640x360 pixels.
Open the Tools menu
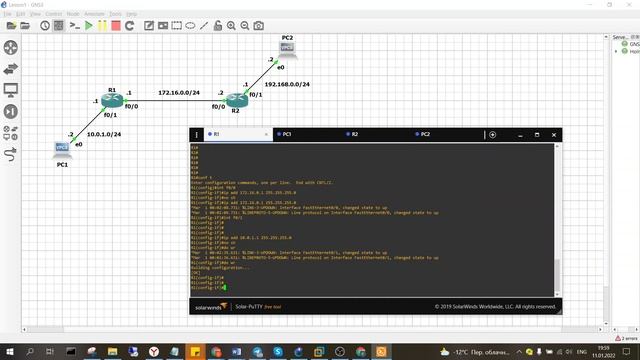[x=116, y=14]
